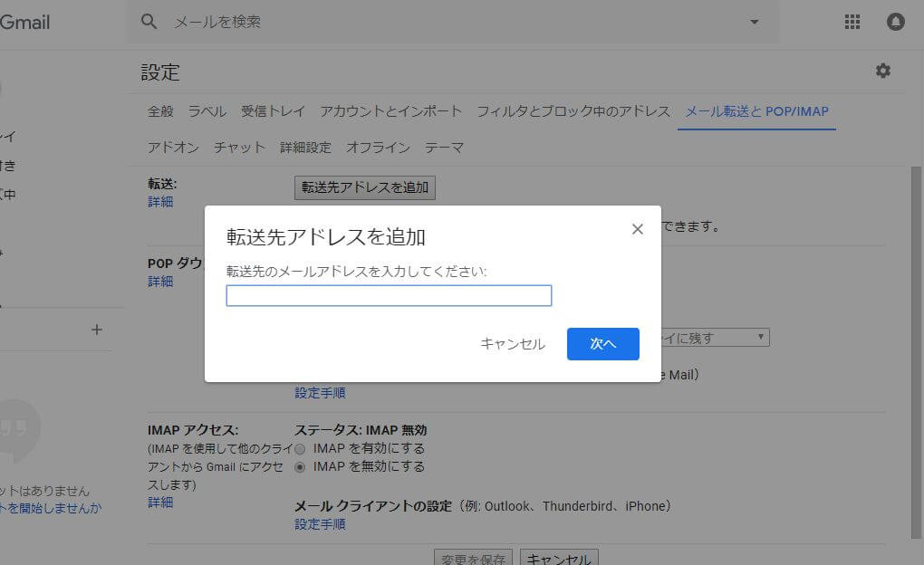
Task: Expand the search options arrow
Action: 754,22
